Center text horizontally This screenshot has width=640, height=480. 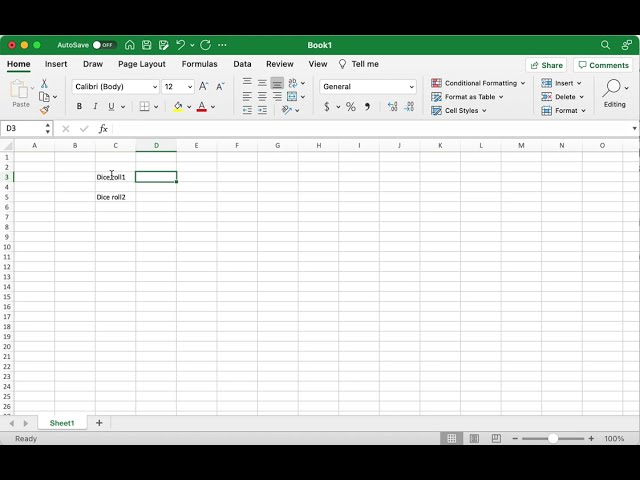(x=262, y=97)
